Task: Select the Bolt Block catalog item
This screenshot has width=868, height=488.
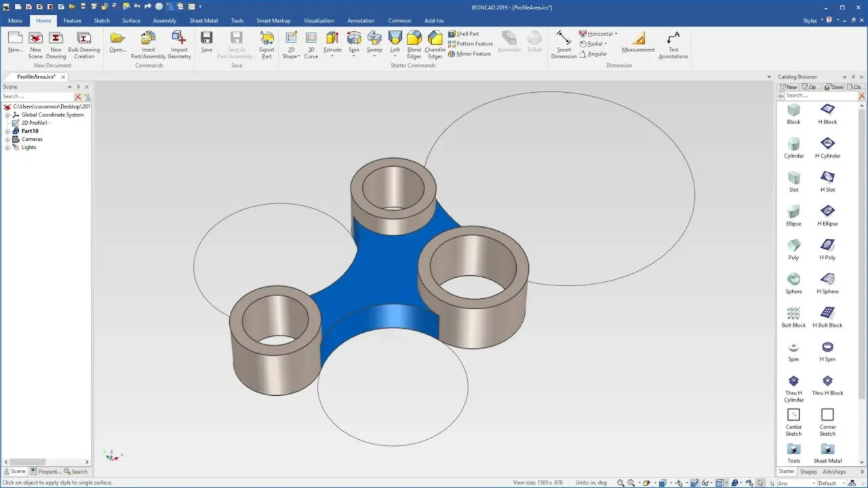Action: coord(793,313)
